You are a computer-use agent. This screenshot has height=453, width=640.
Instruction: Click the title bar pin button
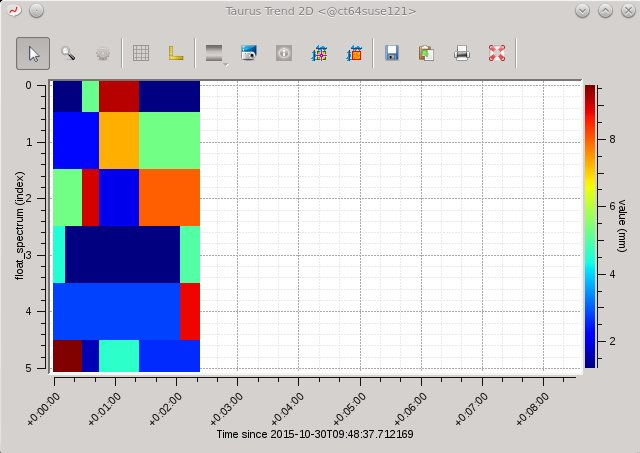[x=37, y=11]
